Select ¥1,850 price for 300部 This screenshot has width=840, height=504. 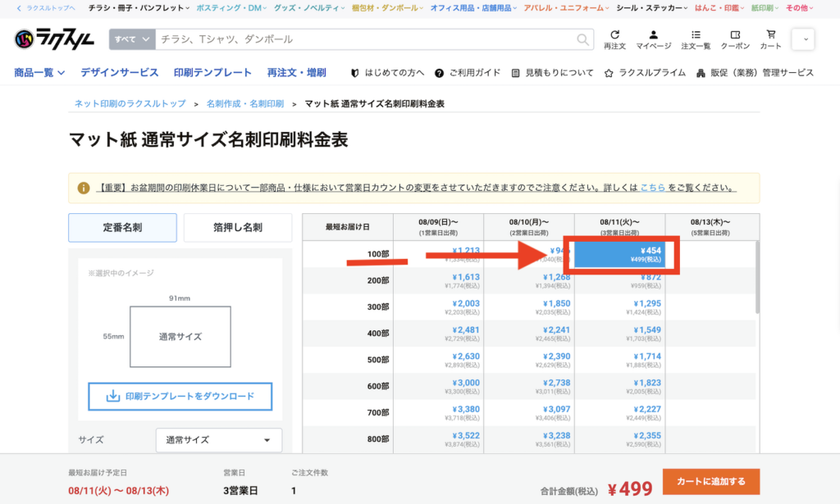click(529, 307)
